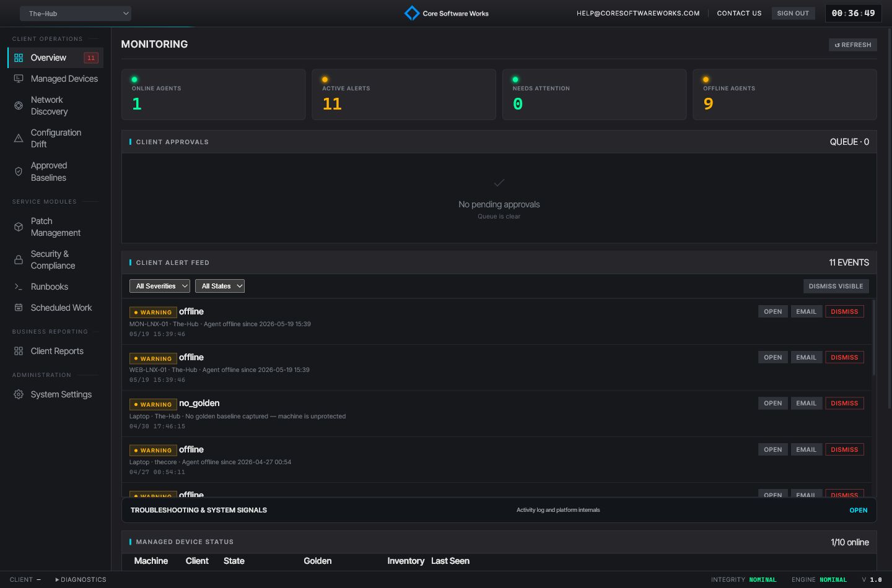Click the alert feed vertical scrollbar
Image resolution: width=892 pixels, height=588 pixels.
873,337
